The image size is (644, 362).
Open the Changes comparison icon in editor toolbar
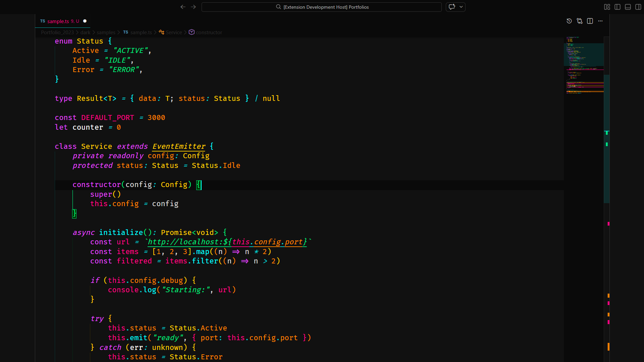580,21
